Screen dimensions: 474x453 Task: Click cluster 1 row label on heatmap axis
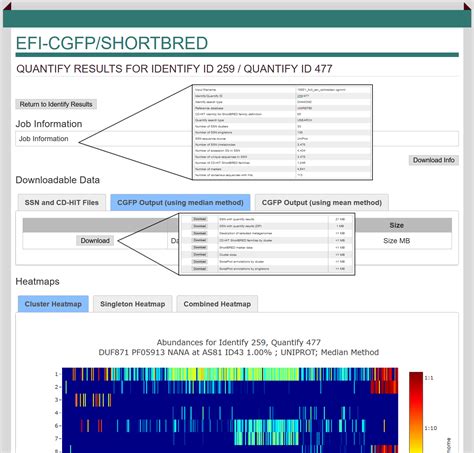click(57, 374)
